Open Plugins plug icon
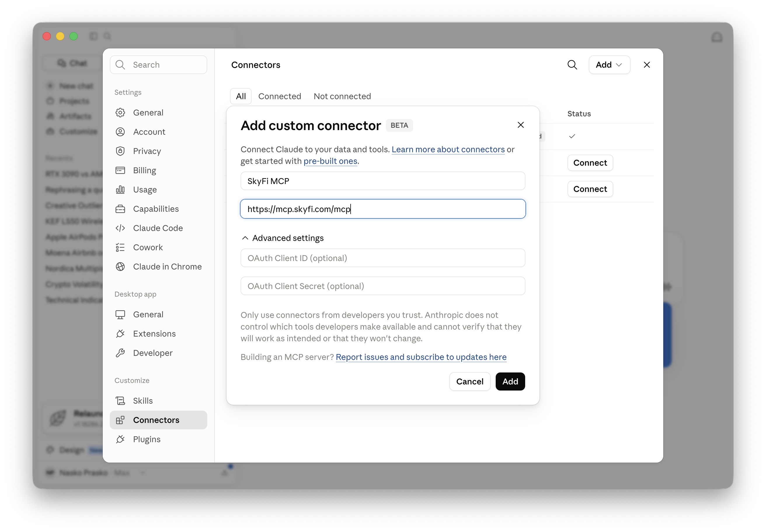 click(x=120, y=439)
